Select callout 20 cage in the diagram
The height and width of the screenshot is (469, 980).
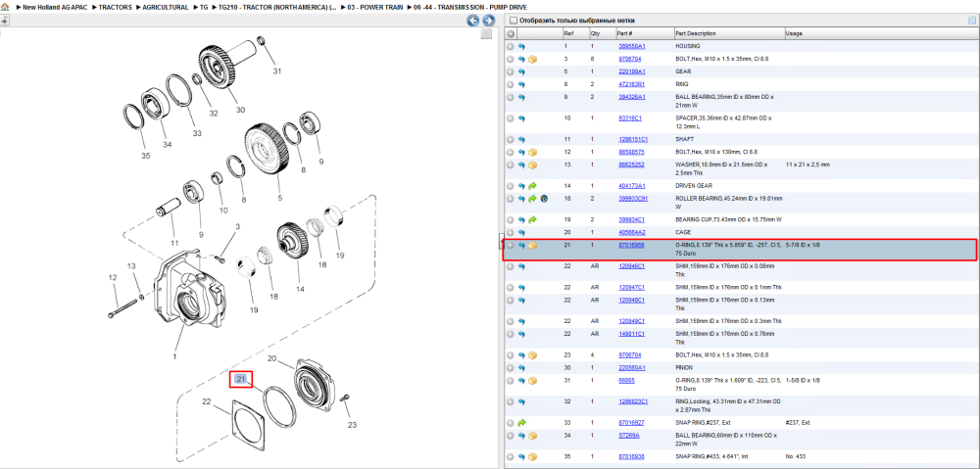point(271,358)
